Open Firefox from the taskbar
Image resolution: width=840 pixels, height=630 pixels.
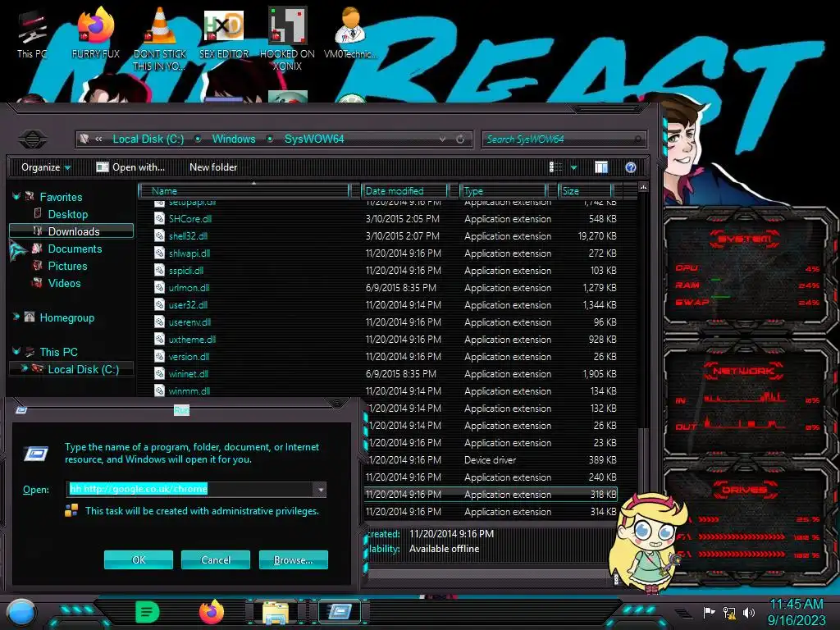[x=212, y=612]
